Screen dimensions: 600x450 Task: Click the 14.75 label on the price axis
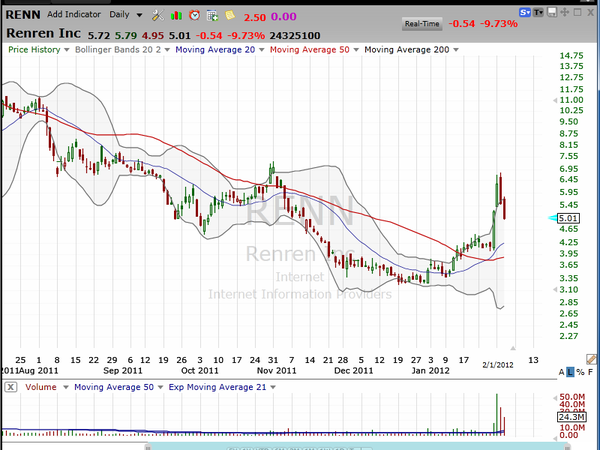click(571, 56)
